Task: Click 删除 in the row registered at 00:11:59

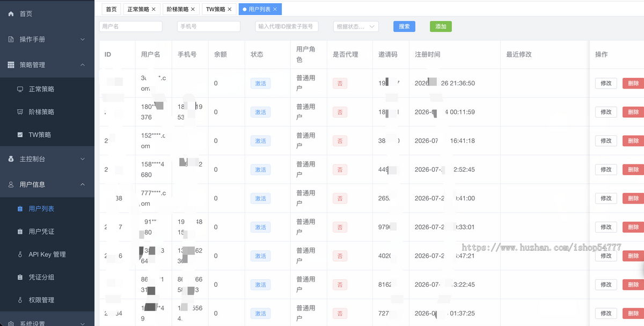Action: tap(633, 112)
